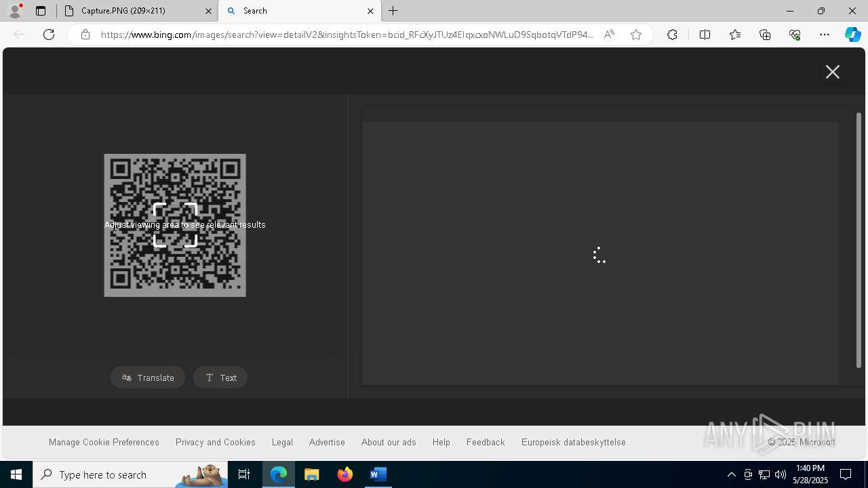Viewport: 868px width, 488px height.
Task: Show hidden system tray icons
Action: click(x=731, y=474)
